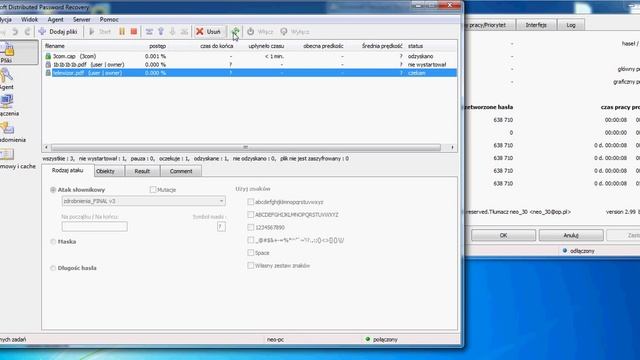This screenshot has height=360, width=640.
Task: Click the file list scrollbar left arrow
Action: (46, 147)
